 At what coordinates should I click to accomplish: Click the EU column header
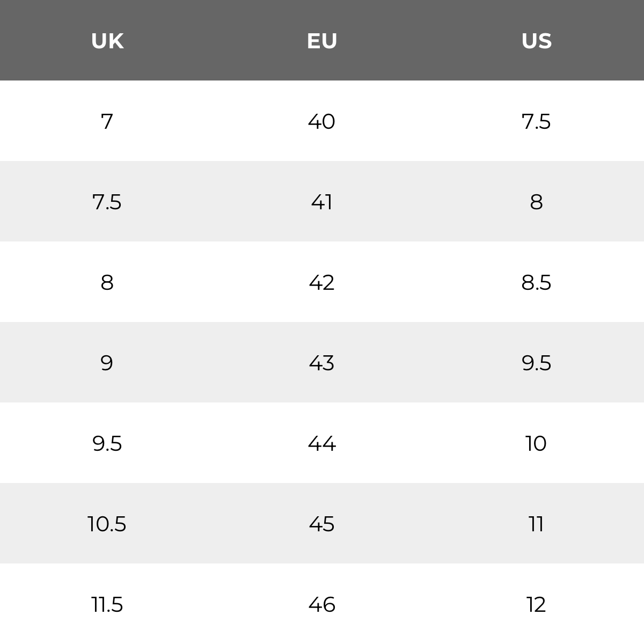(322, 41)
